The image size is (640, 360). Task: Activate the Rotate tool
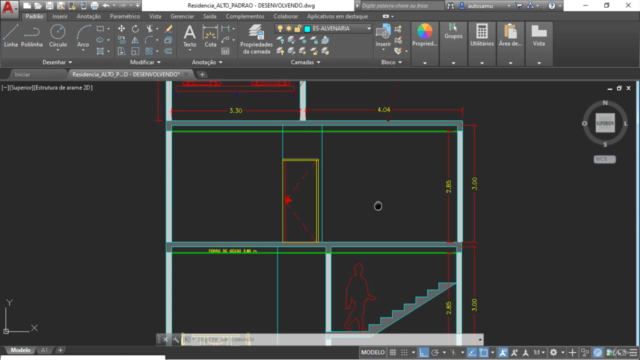coord(135,29)
